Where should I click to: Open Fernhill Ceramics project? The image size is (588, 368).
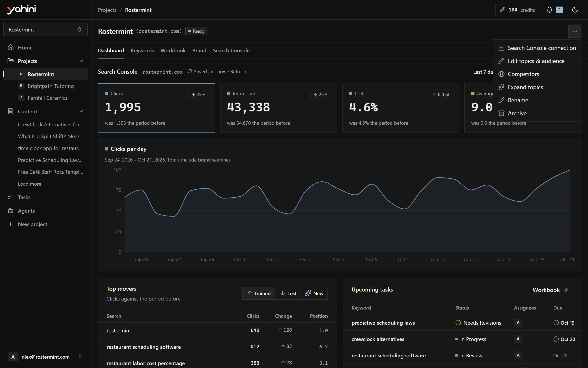pos(46,98)
